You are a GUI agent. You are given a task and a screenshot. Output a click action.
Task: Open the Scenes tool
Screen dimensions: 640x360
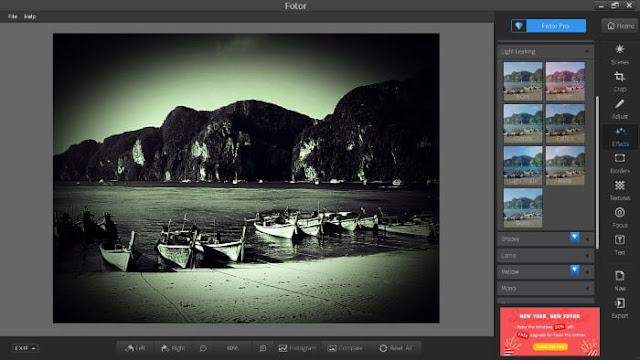pyautogui.click(x=620, y=54)
